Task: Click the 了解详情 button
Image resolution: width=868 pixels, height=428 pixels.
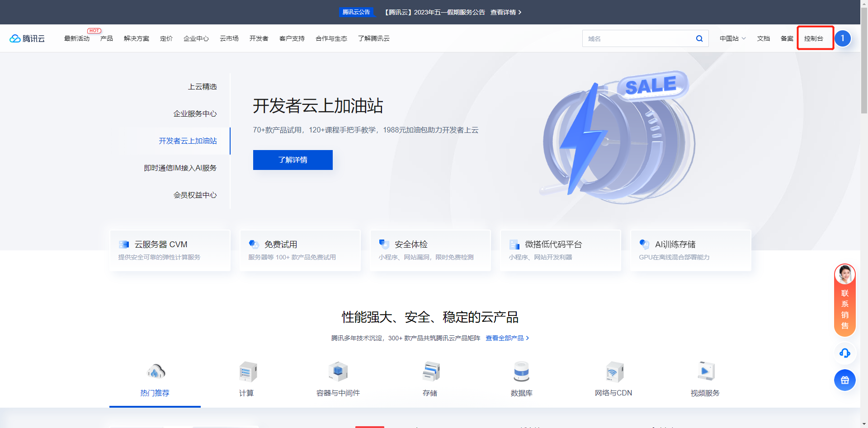Action: coord(293,160)
